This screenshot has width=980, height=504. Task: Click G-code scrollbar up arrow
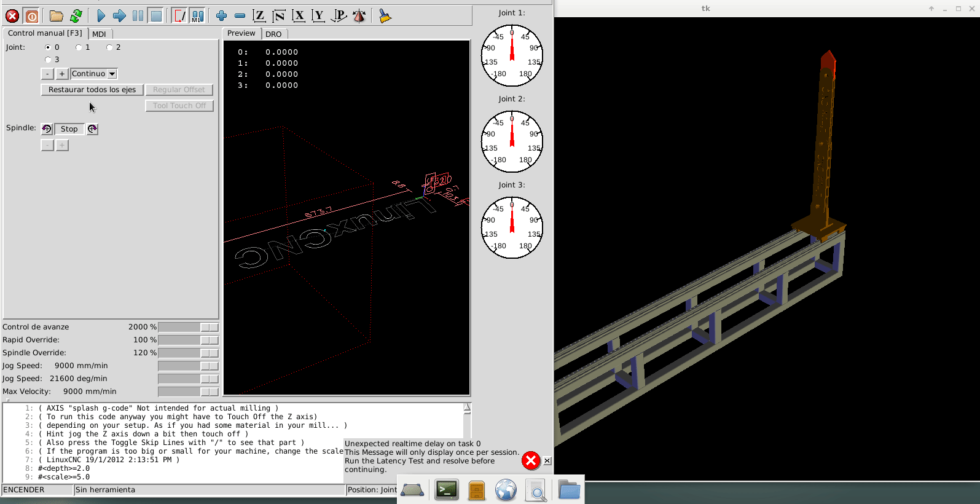point(467,407)
